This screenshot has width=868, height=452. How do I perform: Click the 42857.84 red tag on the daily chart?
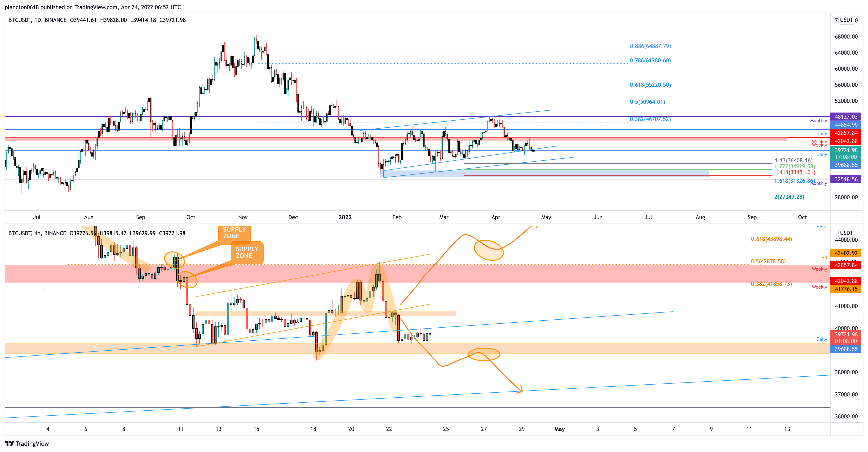tap(846, 133)
